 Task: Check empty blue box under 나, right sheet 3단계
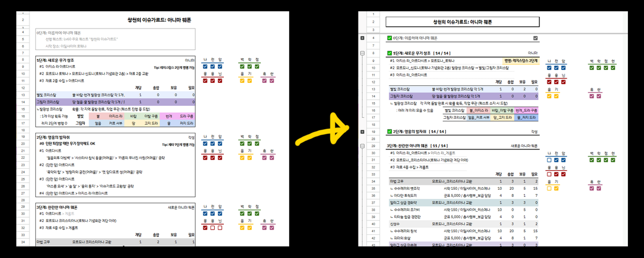coord(548,160)
